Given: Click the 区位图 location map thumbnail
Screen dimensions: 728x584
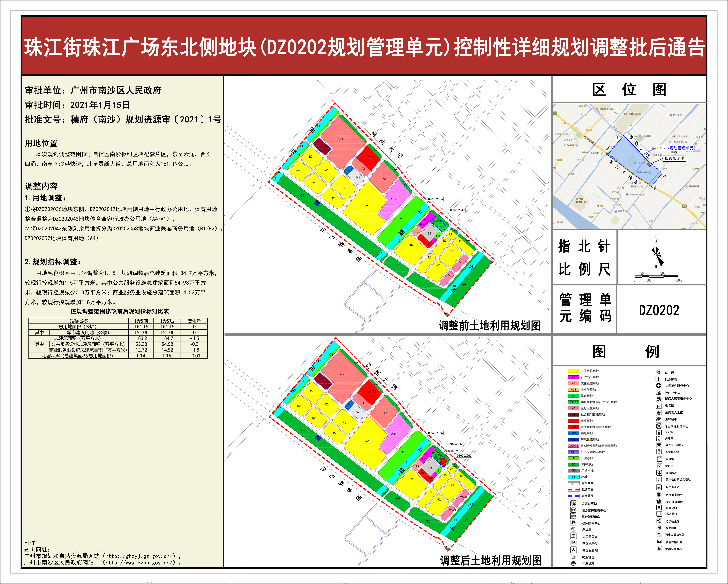Looking at the screenshot, I should (630, 166).
